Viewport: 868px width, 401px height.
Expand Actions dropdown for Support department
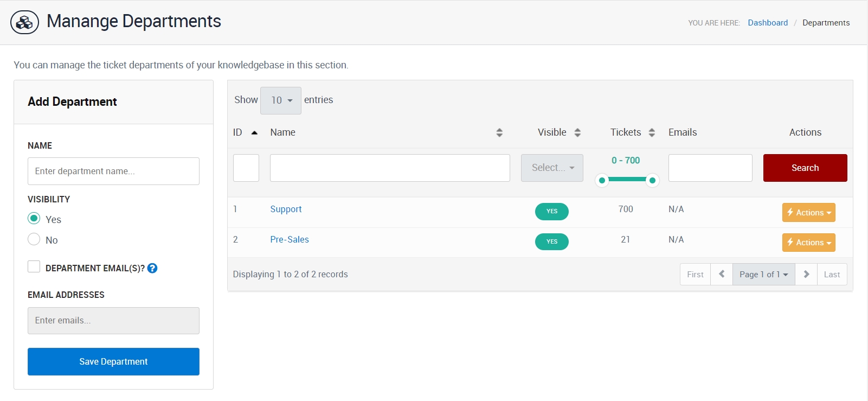tap(808, 213)
